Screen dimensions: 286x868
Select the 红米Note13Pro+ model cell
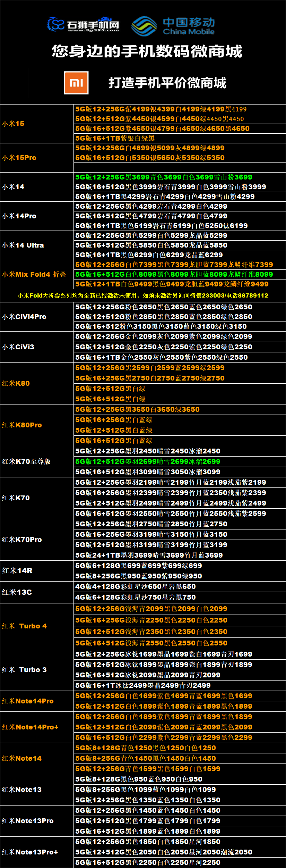pos(37,852)
